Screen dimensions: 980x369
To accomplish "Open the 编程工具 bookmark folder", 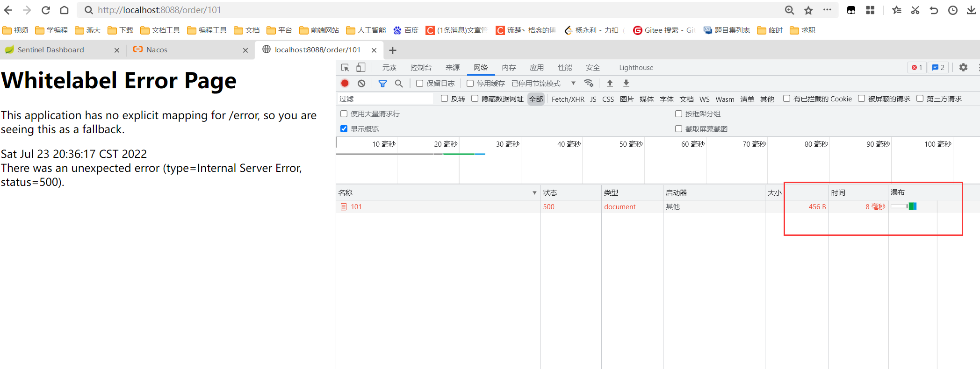I will pyautogui.click(x=207, y=30).
